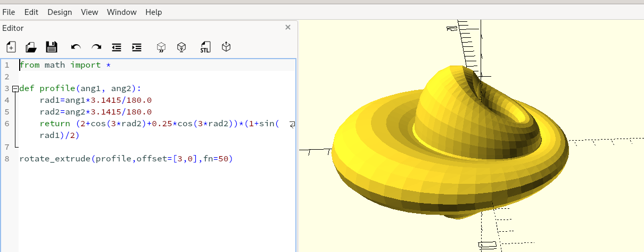
Task: Send the design to 3D print
Action: pos(226,47)
